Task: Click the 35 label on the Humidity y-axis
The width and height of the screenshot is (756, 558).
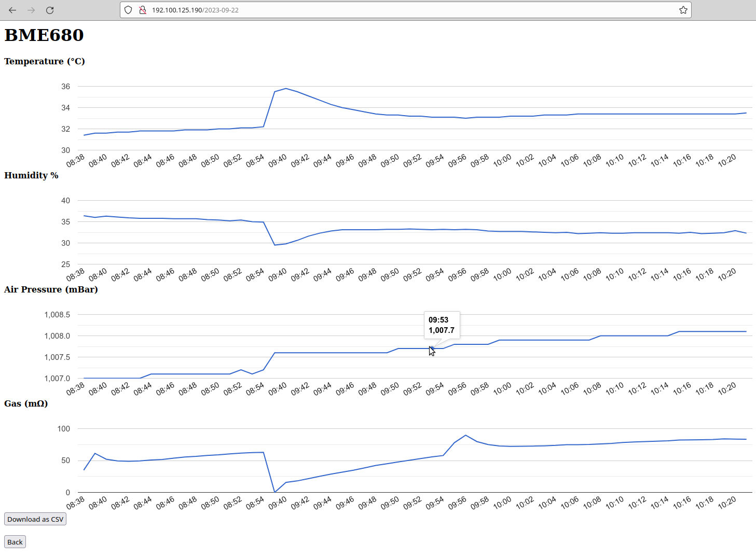Action: tap(65, 222)
